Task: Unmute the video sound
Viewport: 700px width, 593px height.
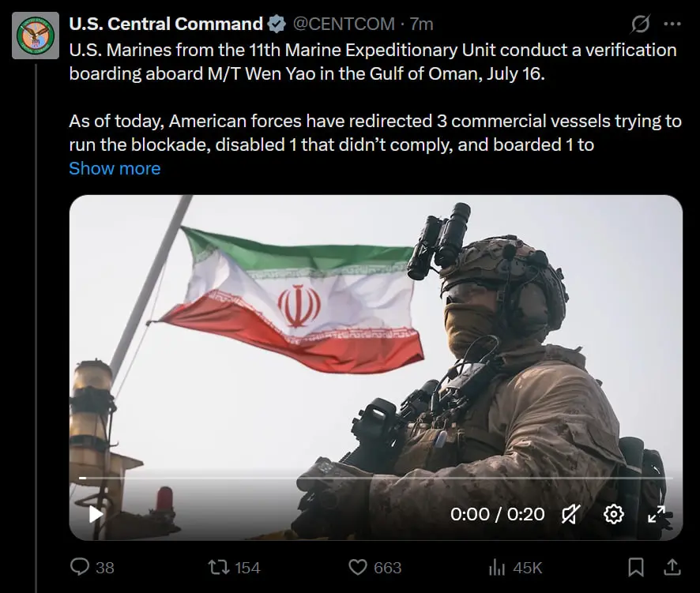Action: point(570,514)
